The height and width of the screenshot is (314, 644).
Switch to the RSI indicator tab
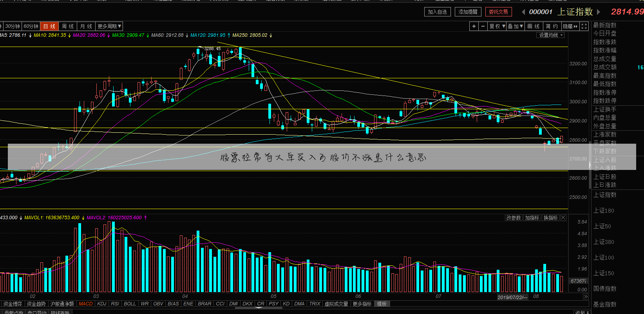(115, 304)
